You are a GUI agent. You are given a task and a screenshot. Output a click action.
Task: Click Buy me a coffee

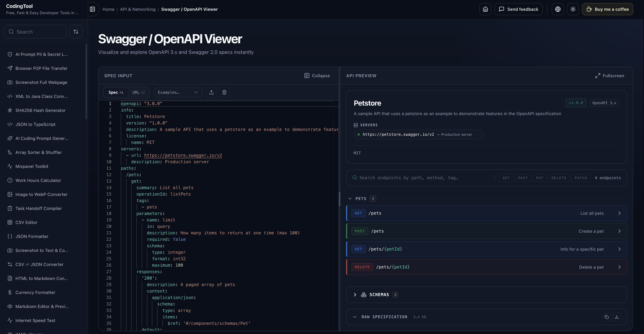(608, 9)
